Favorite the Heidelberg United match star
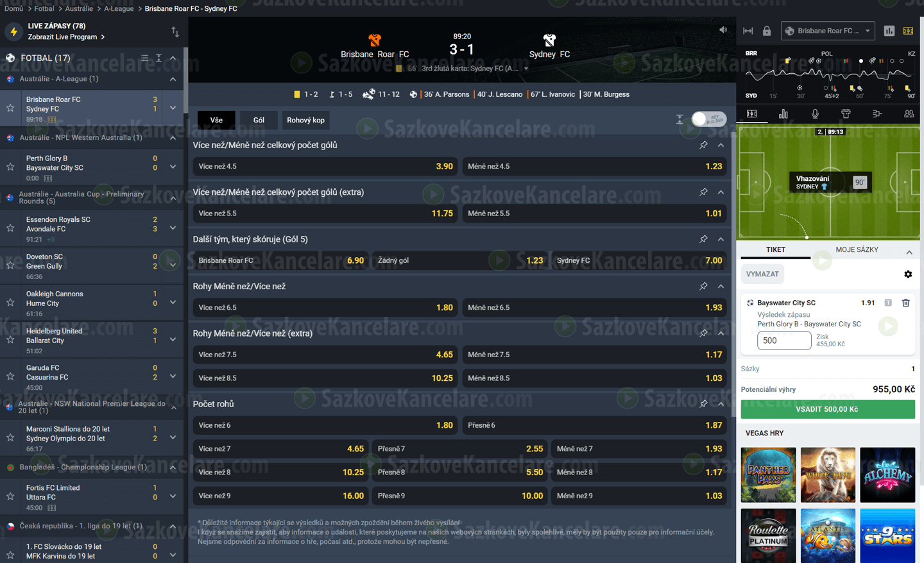This screenshot has width=924, height=563. (x=10, y=339)
